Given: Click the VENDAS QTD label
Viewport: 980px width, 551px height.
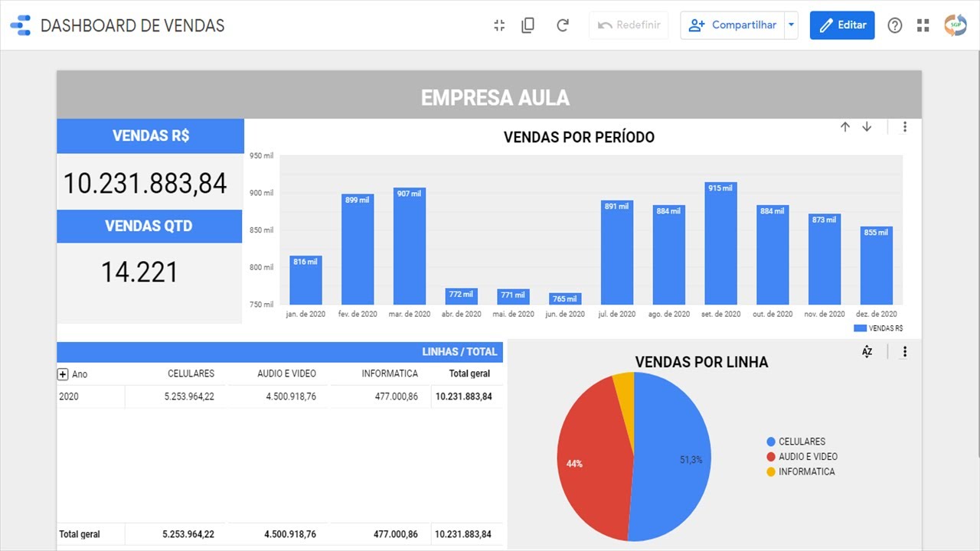Looking at the screenshot, I should coord(149,226).
